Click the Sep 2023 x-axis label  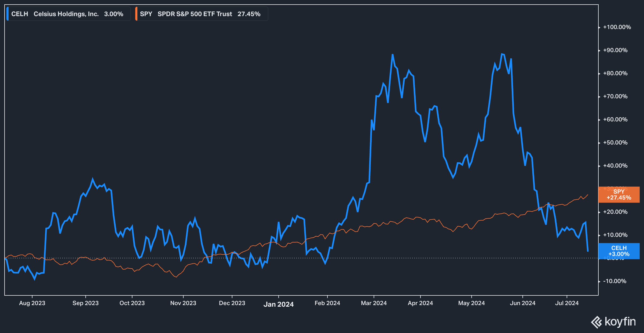(x=86, y=303)
